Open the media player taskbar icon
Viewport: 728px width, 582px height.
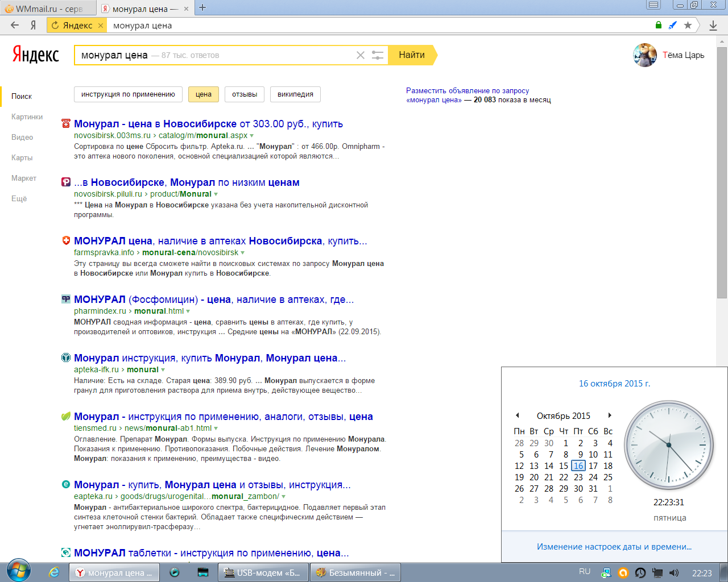[x=175, y=572]
